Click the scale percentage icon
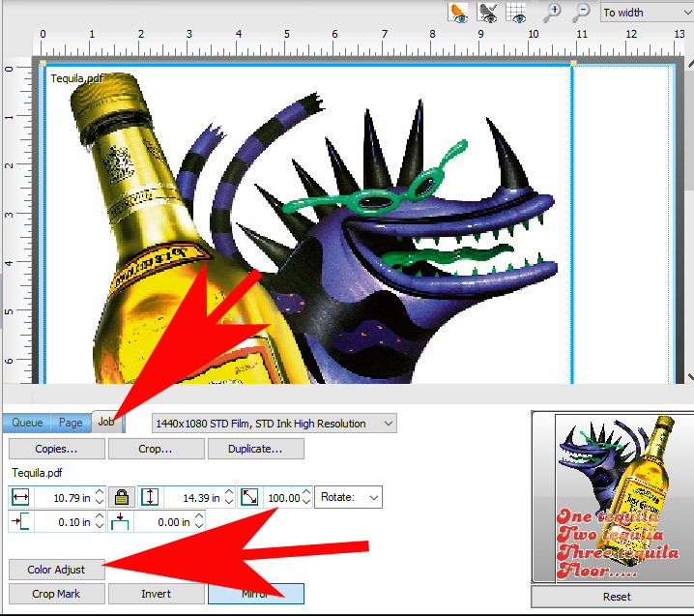694x616 pixels. pos(249,497)
